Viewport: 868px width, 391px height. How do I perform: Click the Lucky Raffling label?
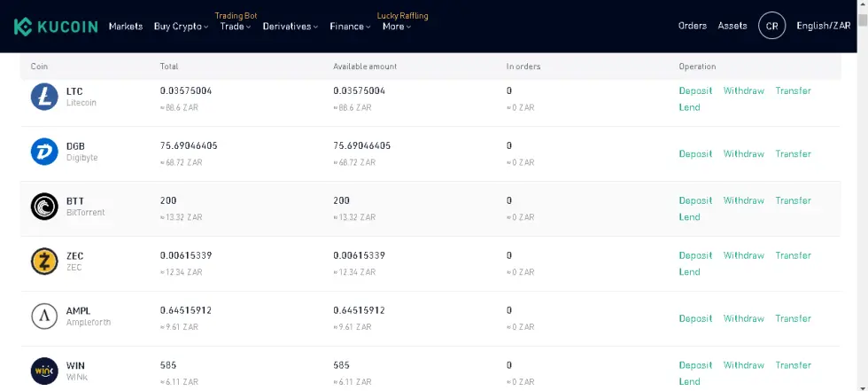pyautogui.click(x=402, y=15)
